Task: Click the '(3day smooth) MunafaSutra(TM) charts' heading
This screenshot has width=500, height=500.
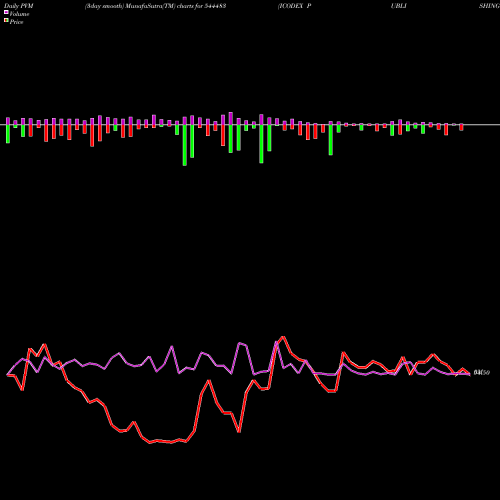Action: (x=139, y=6)
